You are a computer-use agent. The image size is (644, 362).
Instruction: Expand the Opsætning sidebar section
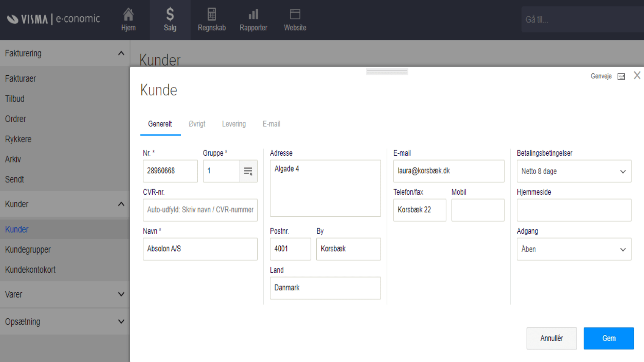point(121,321)
